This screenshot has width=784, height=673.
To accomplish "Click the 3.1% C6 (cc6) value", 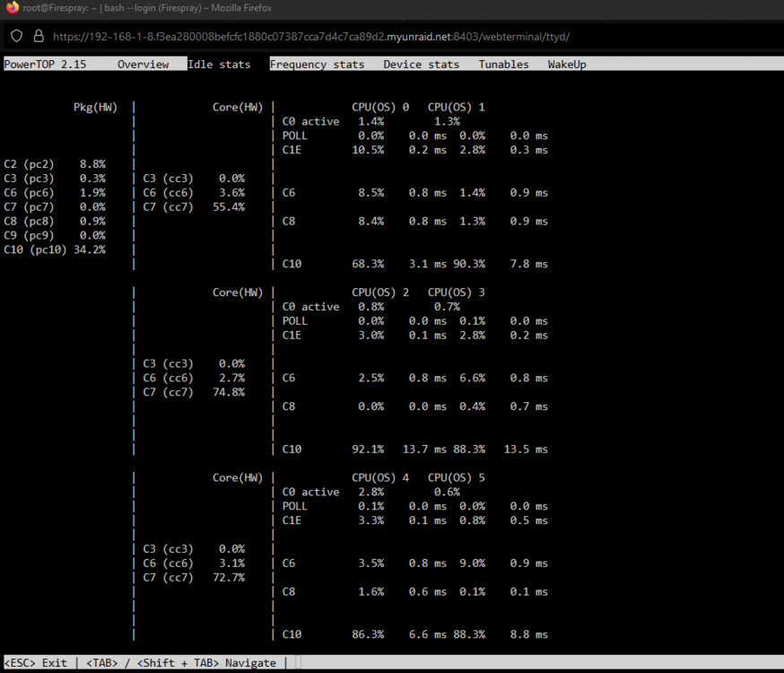I will (232, 563).
